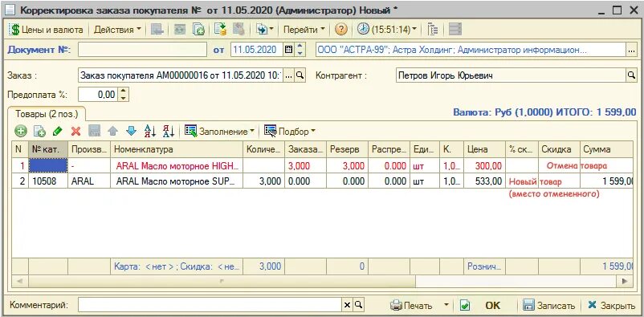Click the catalog number cell 10508
The width and height of the screenshot is (644, 317).
click(x=48, y=181)
